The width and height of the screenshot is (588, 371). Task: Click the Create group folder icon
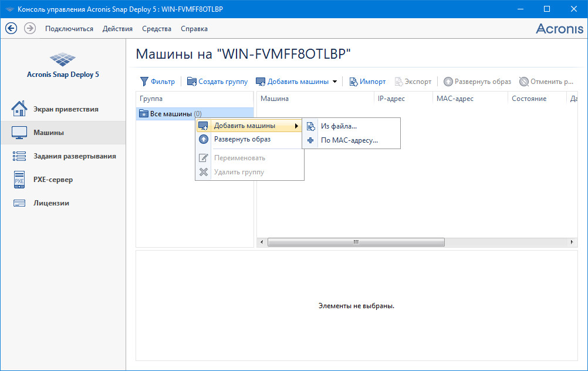point(192,82)
